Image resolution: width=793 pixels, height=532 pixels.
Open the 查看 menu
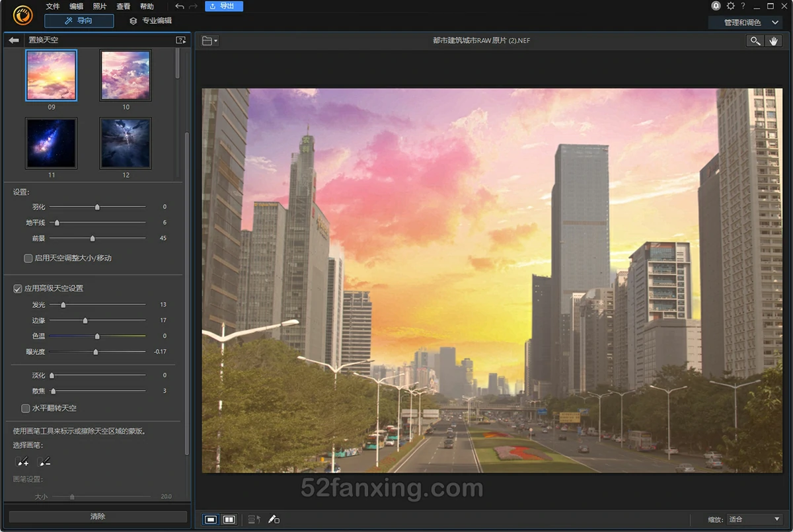click(123, 6)
